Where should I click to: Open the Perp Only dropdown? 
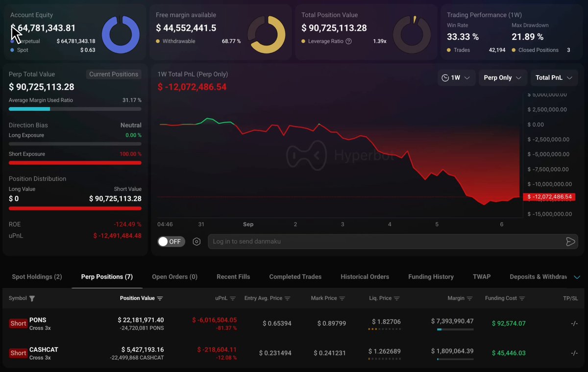point(503,78)
